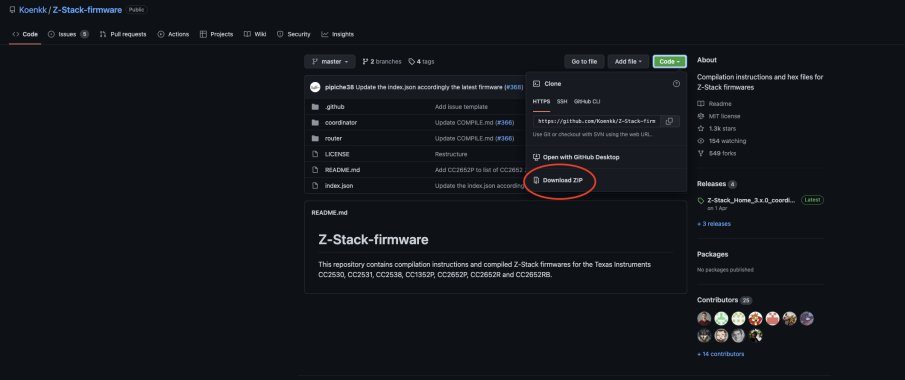
Task: View the 2 branches
Action: click(x=382, y=61)
